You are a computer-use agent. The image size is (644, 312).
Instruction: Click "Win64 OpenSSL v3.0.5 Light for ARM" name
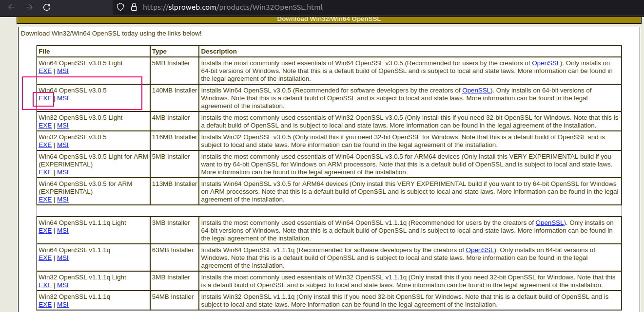[x=93, y=157]
